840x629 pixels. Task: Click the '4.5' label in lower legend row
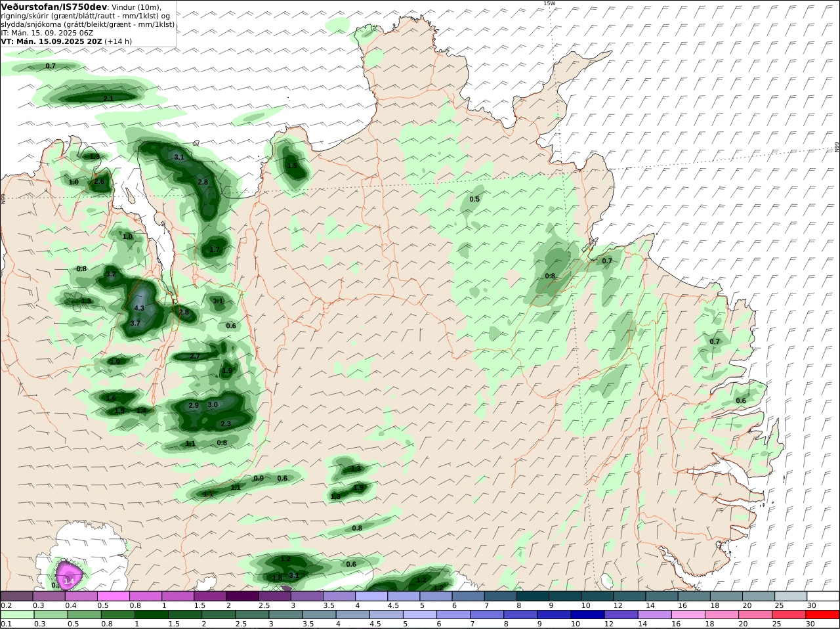[375, 624]
